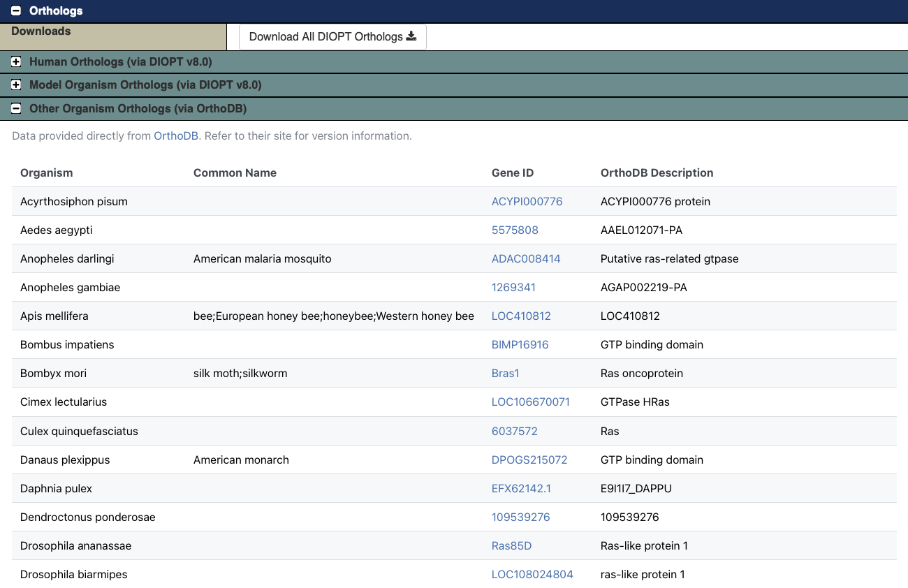This screenshot has width=908, height=588.
Task: Open gene link BIMP16916 for Bombus impatiens
Action: coord(520,344)
